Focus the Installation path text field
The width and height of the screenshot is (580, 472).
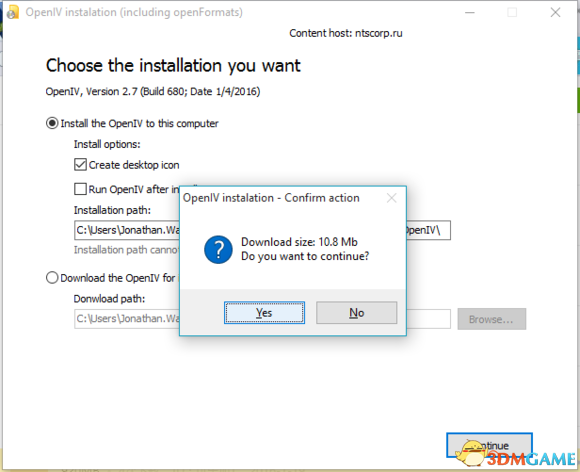pyautogui.click(x=262, y=230)
